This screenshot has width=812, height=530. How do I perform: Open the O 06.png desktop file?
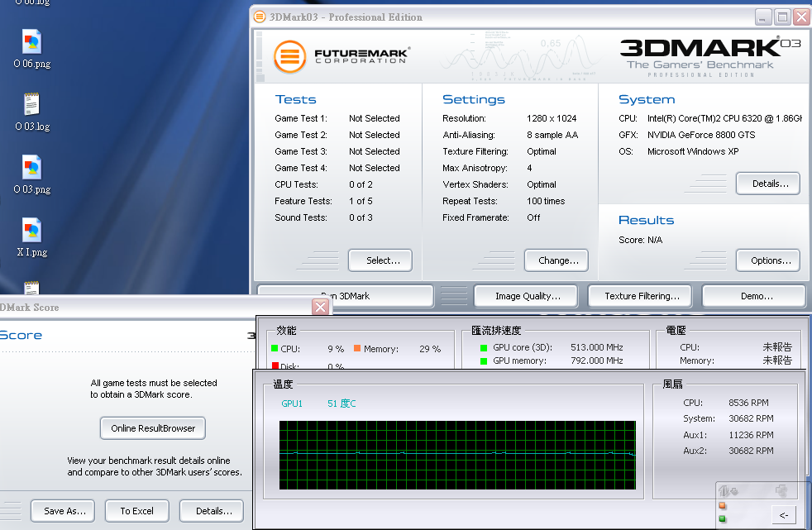click(x=32, y=43)
